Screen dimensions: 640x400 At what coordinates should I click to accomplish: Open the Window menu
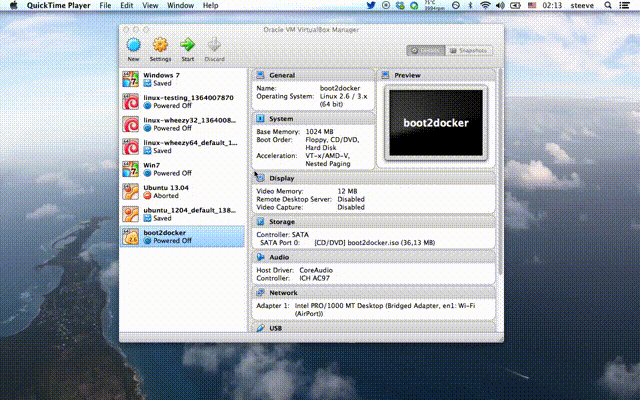click(x=180, y=5)
